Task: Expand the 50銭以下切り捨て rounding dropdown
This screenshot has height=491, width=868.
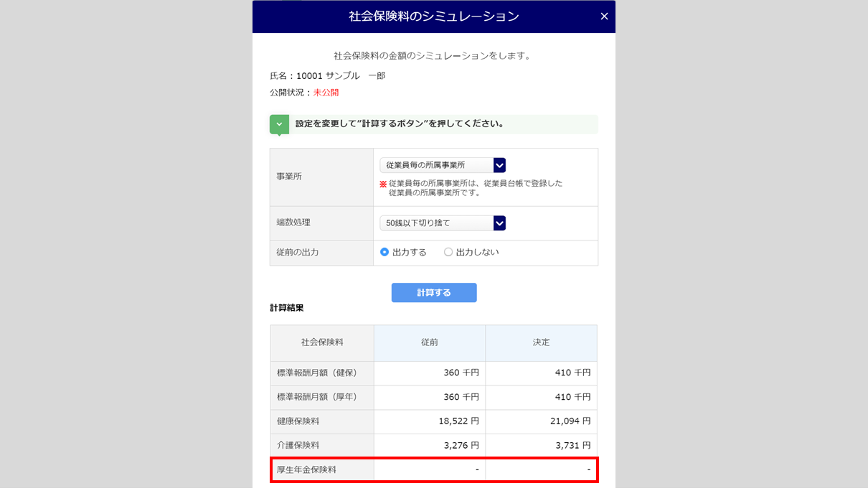Action: pyautogui.click(x=443, y=223)
